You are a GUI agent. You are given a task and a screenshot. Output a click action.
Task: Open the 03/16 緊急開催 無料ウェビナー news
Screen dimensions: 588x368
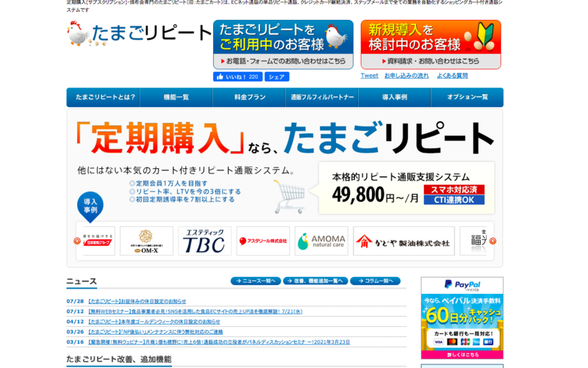pos(219,342)
